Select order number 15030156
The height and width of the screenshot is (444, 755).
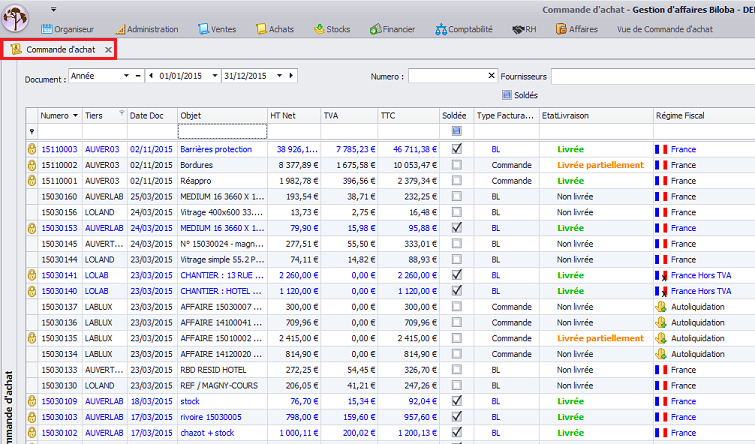pyautogui.click(x=59, y=212)
